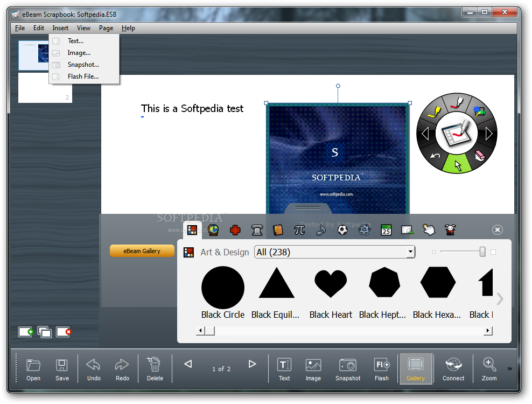Click the gallery scrollbar right arrow

point(488,330)
